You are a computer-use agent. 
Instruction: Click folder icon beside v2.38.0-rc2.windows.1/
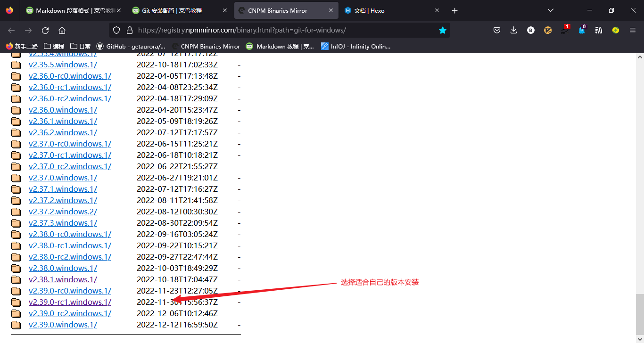16,257
